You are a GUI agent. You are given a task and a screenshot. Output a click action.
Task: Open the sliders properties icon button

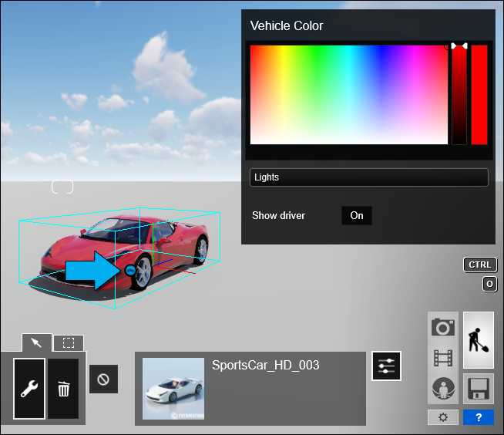386,366
